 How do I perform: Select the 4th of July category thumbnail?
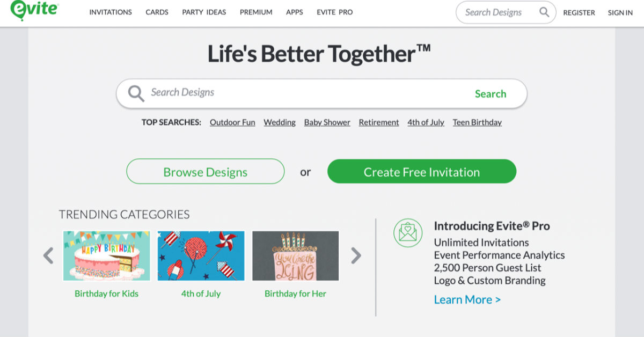[x=201, y=255]
